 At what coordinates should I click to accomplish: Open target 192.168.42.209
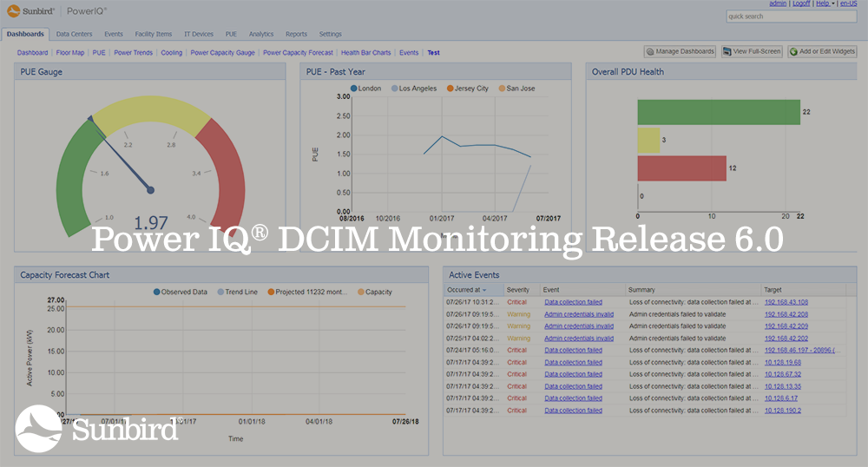click(786, 326)
